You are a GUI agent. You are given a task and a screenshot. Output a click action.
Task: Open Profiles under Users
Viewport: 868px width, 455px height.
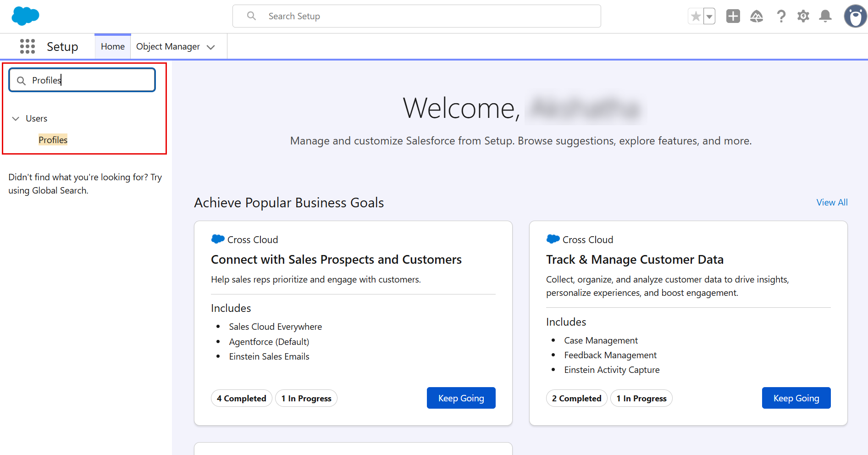pos(53,140)
